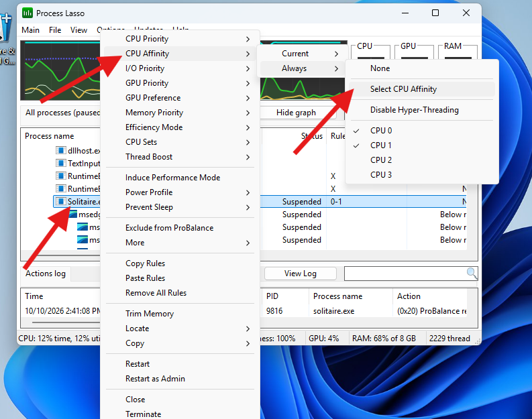
Task: Click the Rules value 0-1 cell
Action: click(x=336, y=202)
